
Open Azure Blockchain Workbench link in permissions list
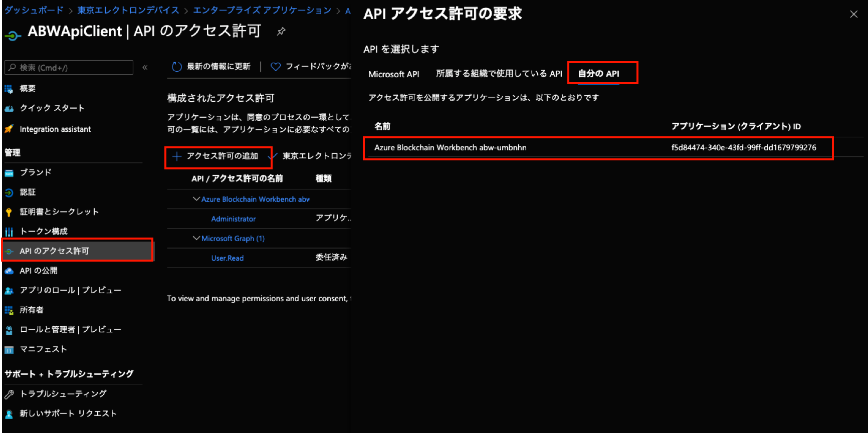point(256,199)
